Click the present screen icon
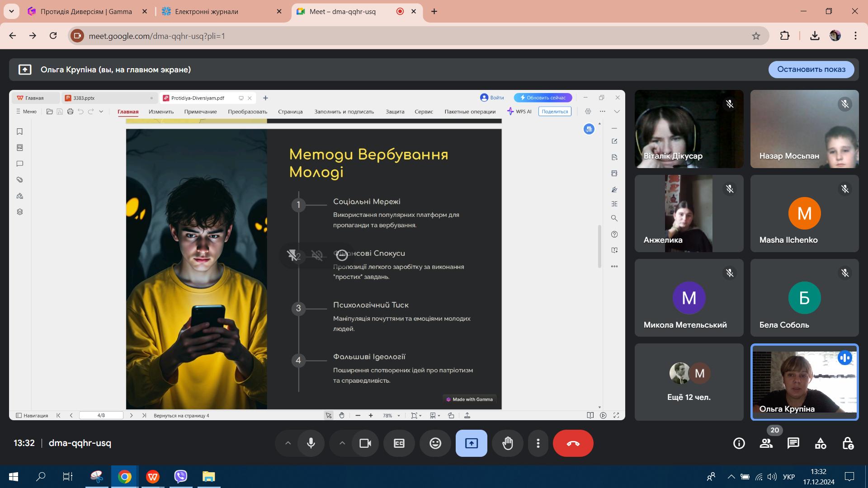 [471, 443]
